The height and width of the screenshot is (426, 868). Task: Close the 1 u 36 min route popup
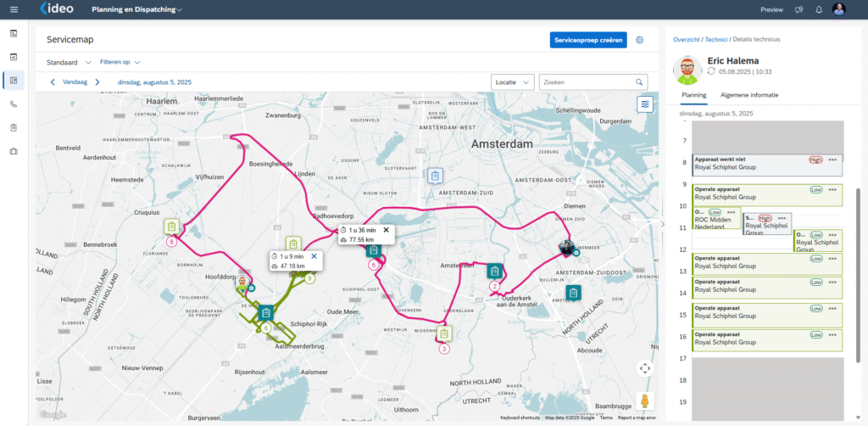click(387, 229)
